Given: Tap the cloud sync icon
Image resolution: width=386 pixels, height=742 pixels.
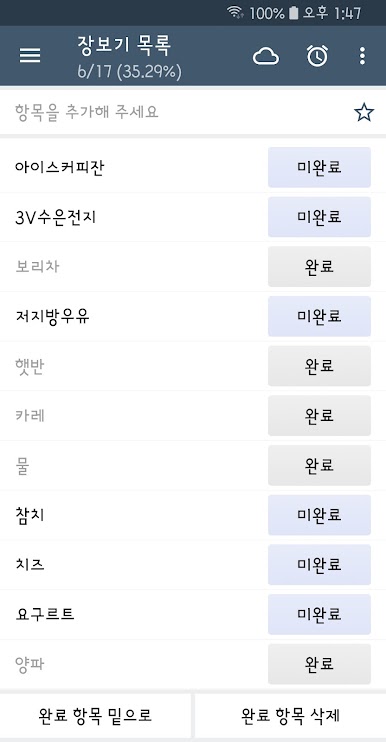Looking at the screenshot, I should 266,56.
